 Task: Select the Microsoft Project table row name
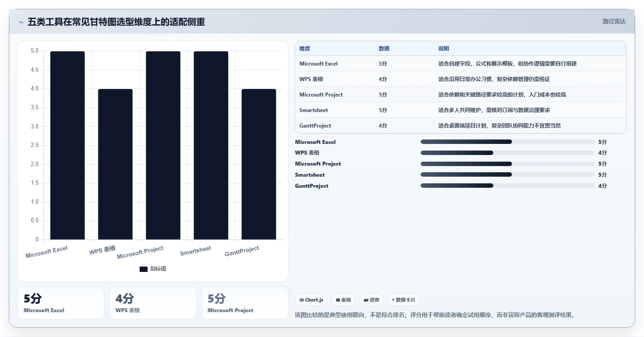pos(321,95)
